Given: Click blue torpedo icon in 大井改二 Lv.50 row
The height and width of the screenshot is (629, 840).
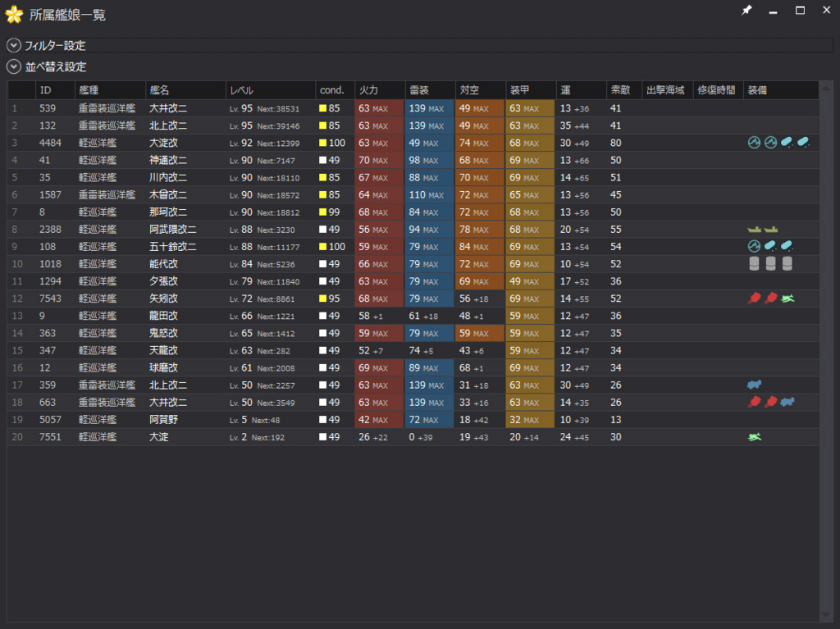Looking at the screenshot, I should [x=787, y=402].
